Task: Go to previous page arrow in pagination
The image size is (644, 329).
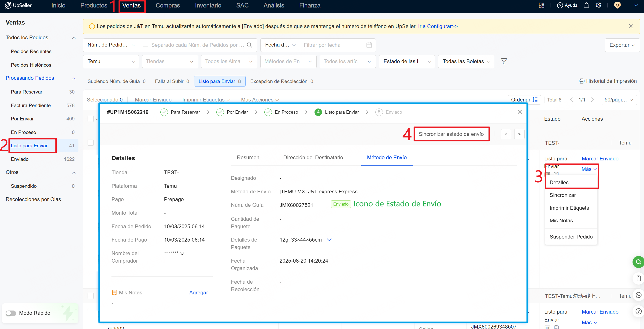Action: click(571, 100)
